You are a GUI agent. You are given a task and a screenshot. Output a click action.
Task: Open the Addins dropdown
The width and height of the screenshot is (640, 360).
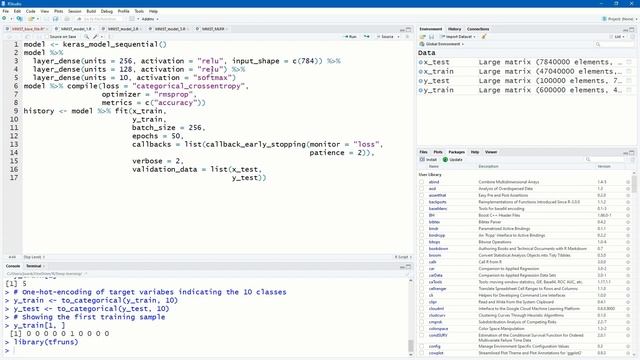tap(150, 19)
